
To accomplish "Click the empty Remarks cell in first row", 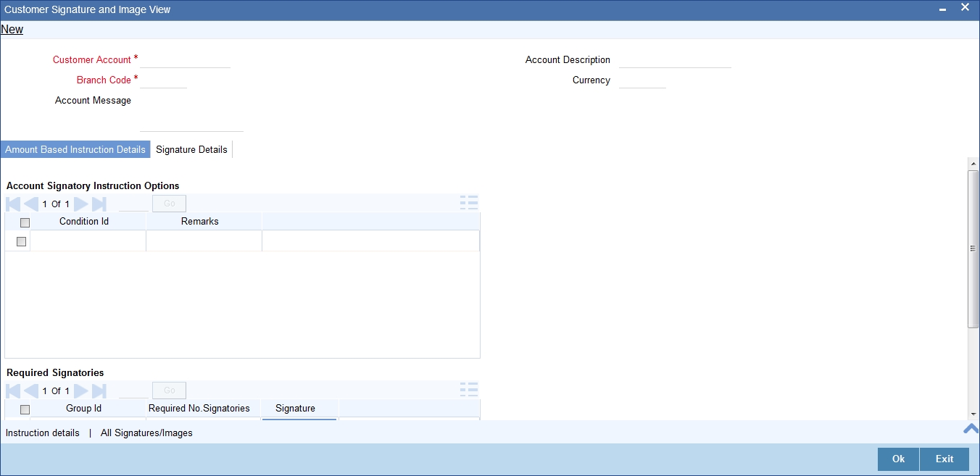I will [204, 241].
